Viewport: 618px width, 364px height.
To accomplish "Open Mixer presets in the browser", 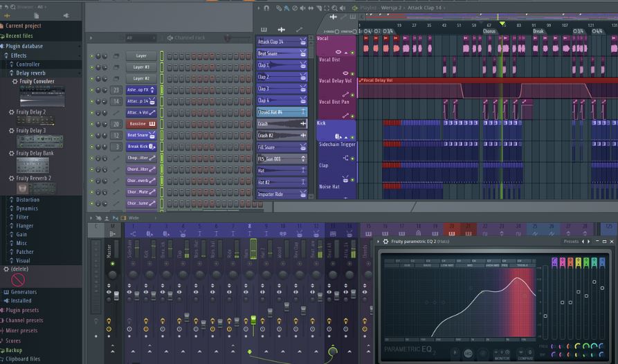I will [21, 331].
